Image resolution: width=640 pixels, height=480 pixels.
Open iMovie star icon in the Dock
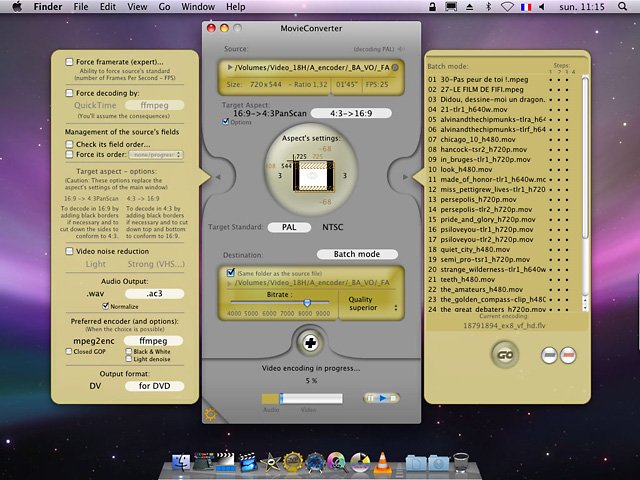pos(270,463)
